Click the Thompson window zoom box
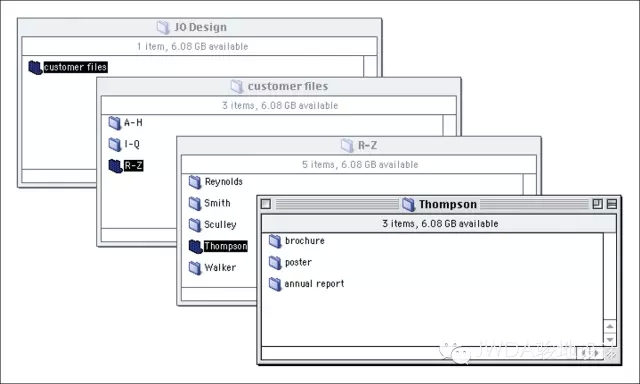This screenshot has height=384, width=640. point(597,204)
